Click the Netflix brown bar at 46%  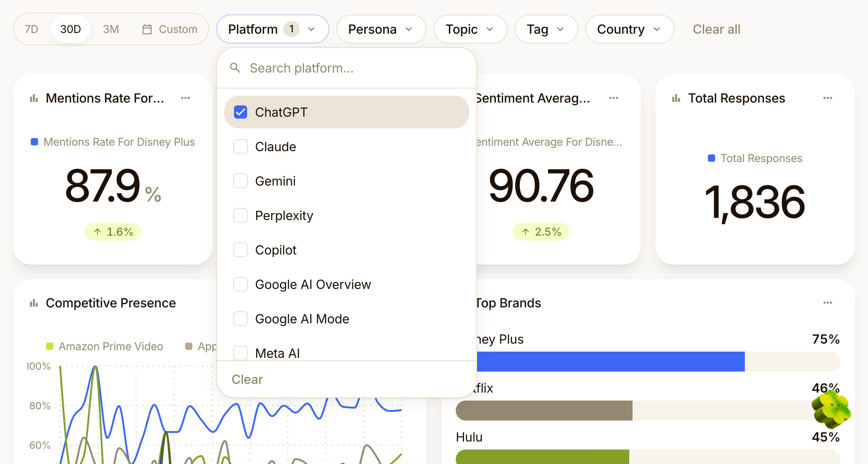click(544, 410)
